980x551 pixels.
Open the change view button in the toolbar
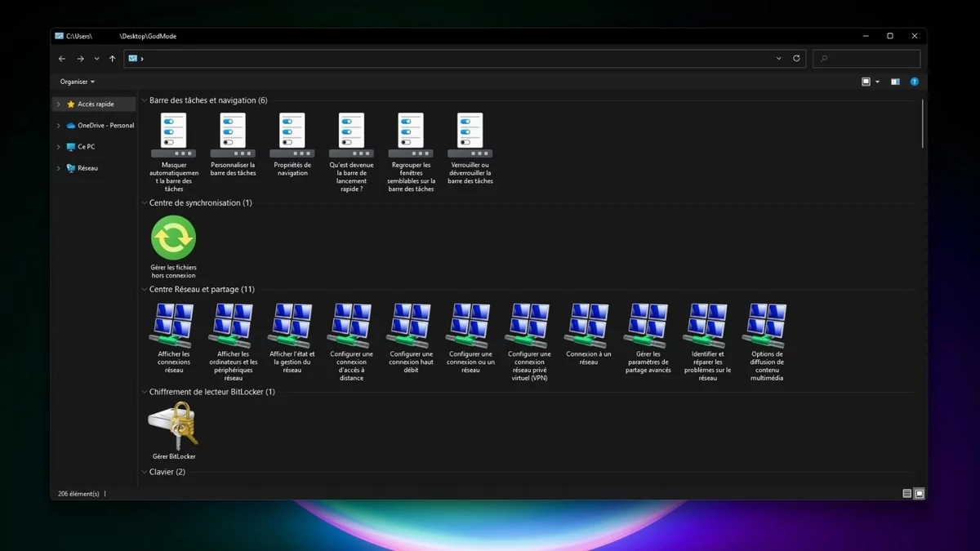click(866, 82)
